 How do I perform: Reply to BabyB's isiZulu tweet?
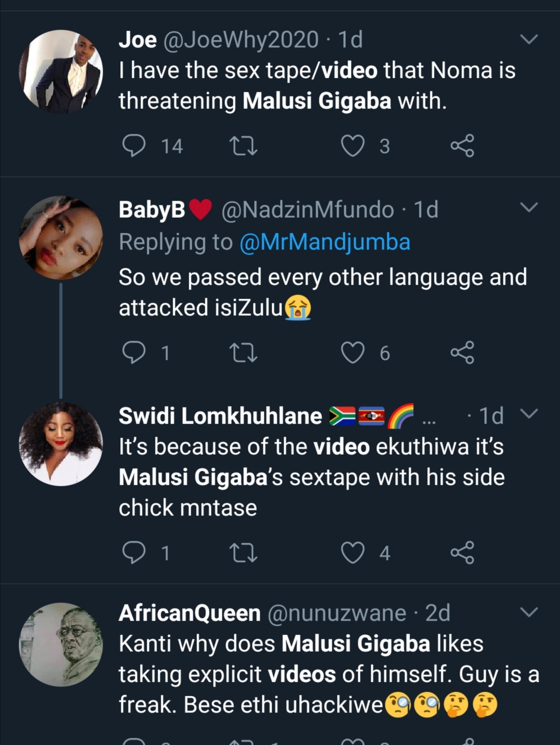(x=134, y=353)
